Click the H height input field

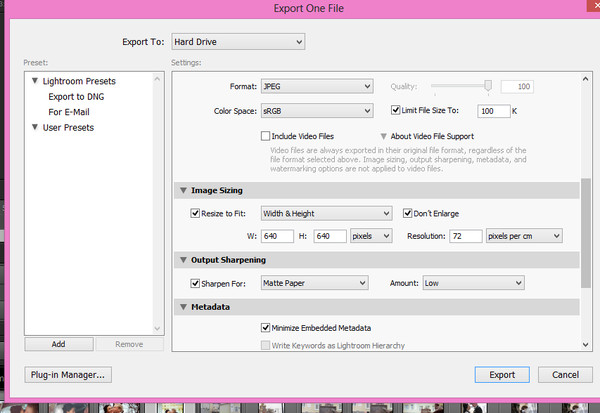click(330, 236)
